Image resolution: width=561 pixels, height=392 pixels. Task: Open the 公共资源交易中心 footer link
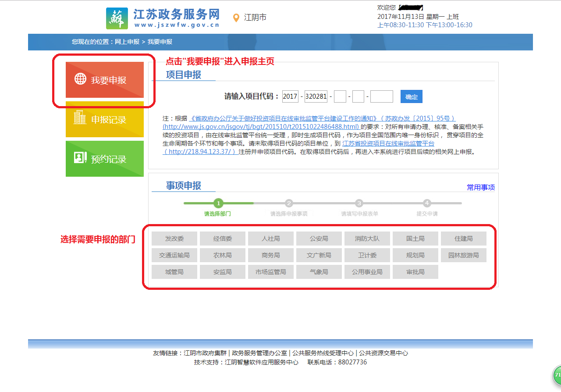point(384,353)
